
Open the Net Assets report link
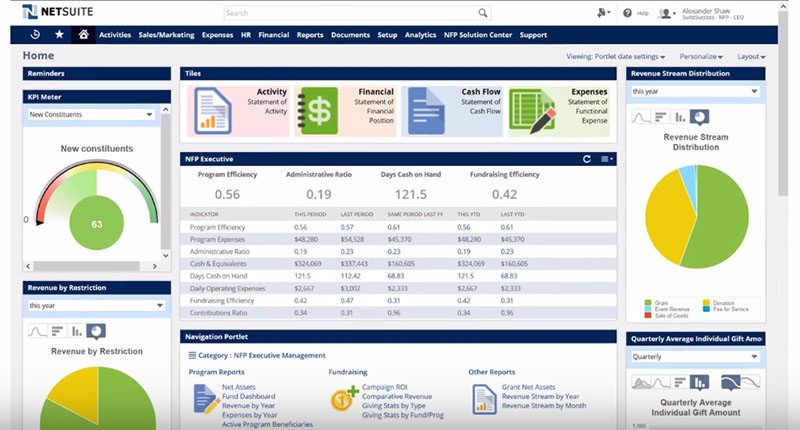(239, 387)
